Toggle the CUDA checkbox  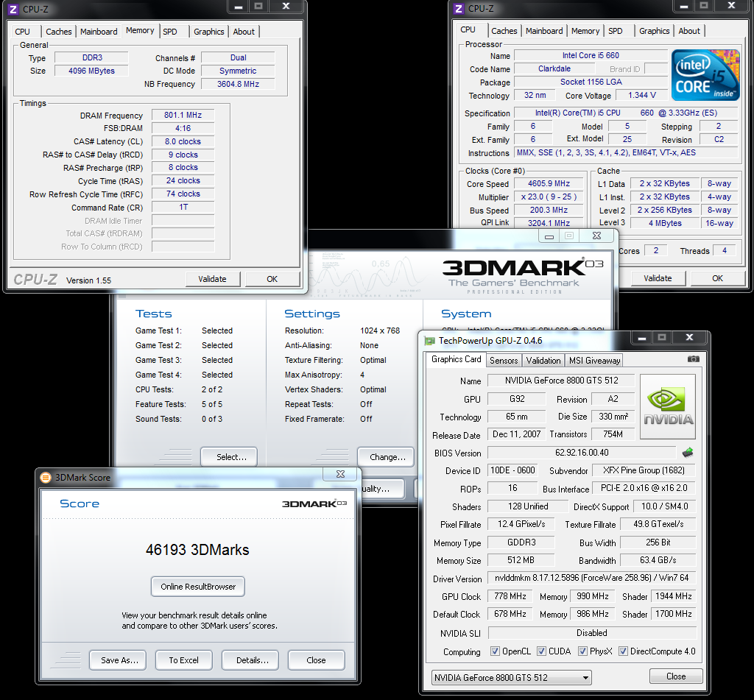[x=541, y=651]
